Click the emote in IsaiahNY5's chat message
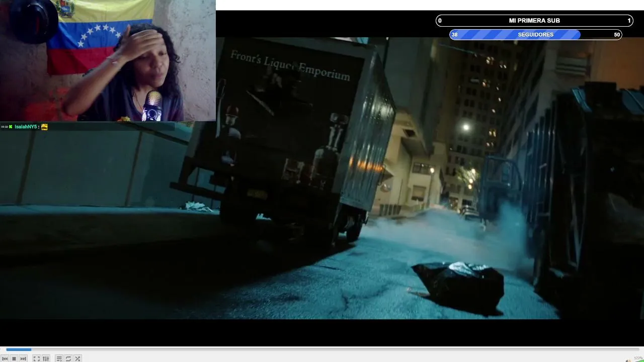This screenshot has width=644, height=362. coord(44,127)
